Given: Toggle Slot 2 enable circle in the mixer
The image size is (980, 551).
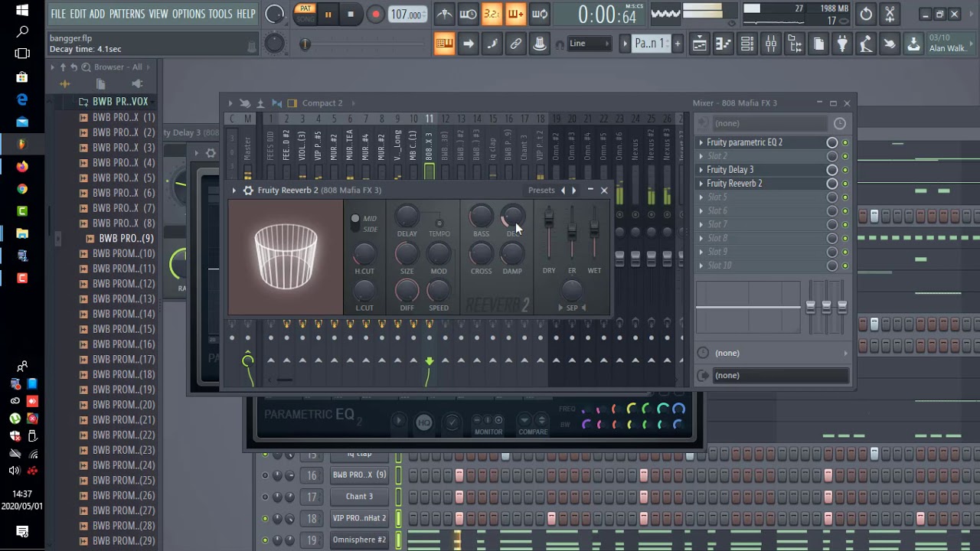Looking at the screenshot, I should click(x=831, y=156).
